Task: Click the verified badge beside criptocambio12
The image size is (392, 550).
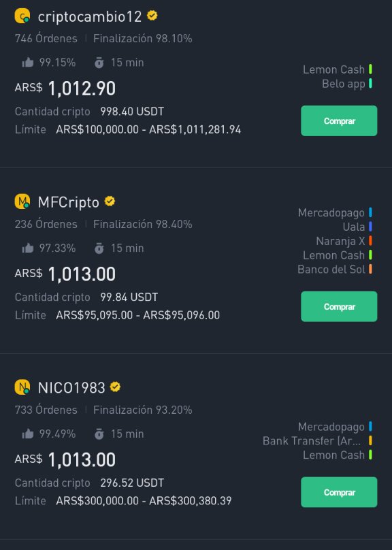Action: tap(152, 16)
